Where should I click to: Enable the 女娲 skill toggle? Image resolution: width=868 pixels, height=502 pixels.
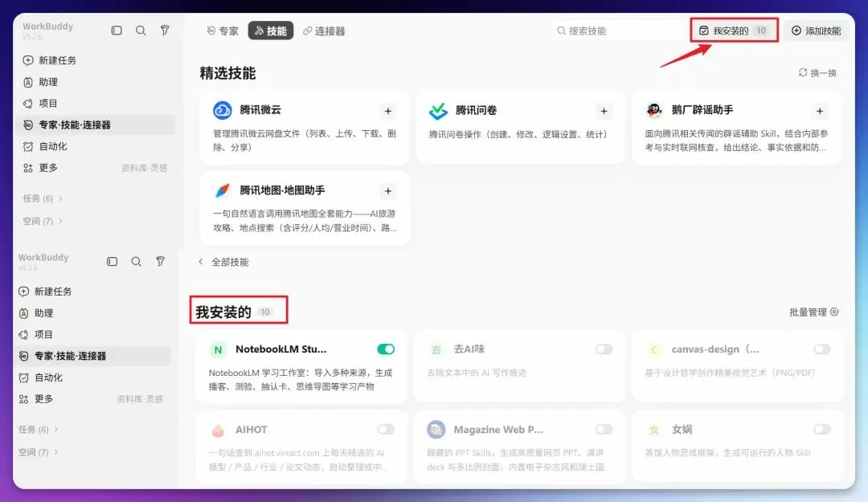point(822,430)
